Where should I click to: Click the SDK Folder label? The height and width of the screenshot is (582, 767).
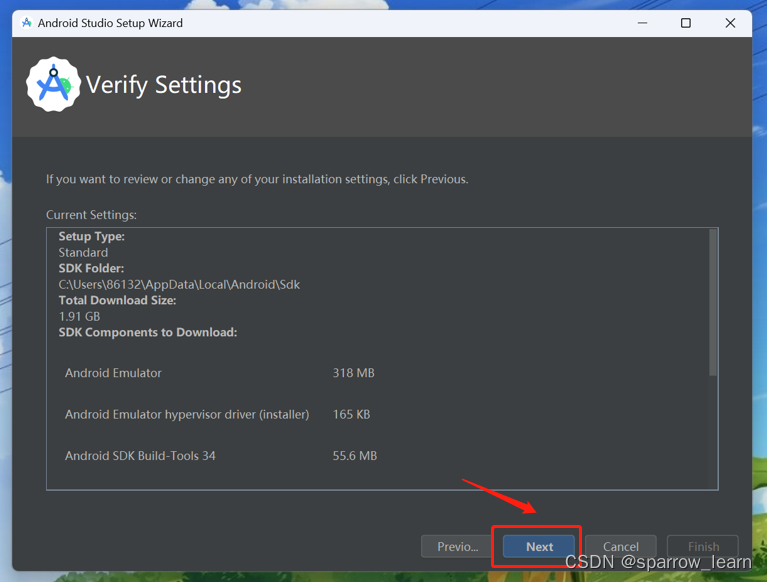(91, 268)
